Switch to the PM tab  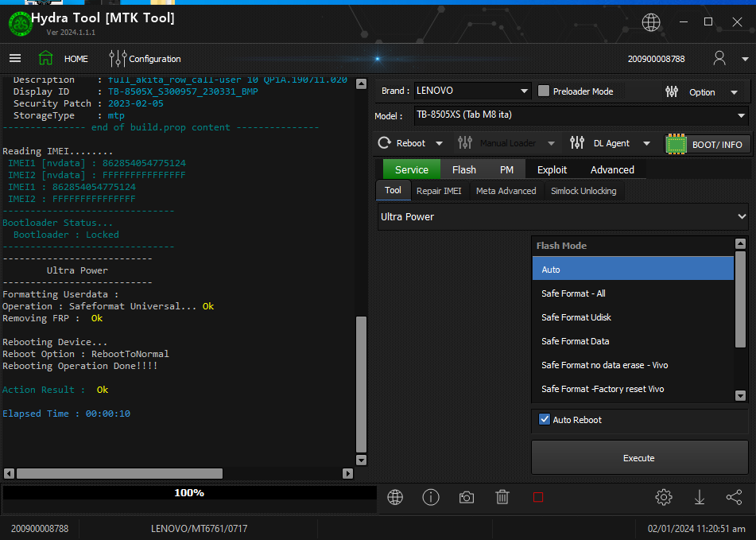pos(506,169)
